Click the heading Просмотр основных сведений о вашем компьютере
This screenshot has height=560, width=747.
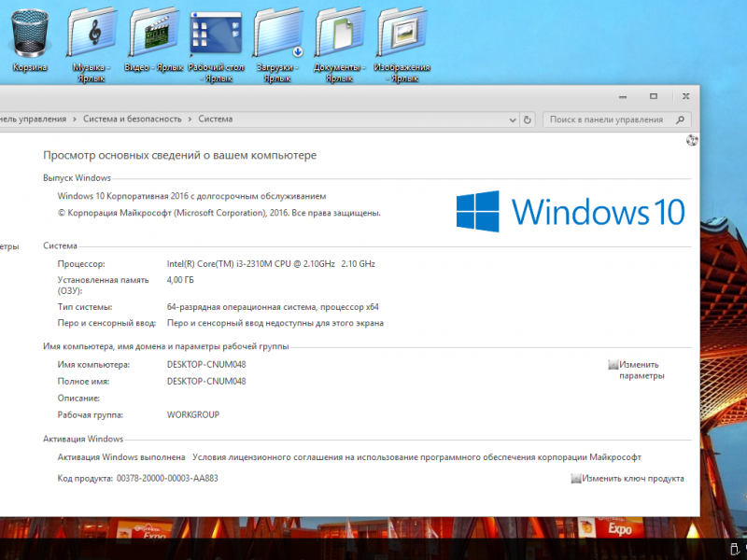(x=179, y=155)
